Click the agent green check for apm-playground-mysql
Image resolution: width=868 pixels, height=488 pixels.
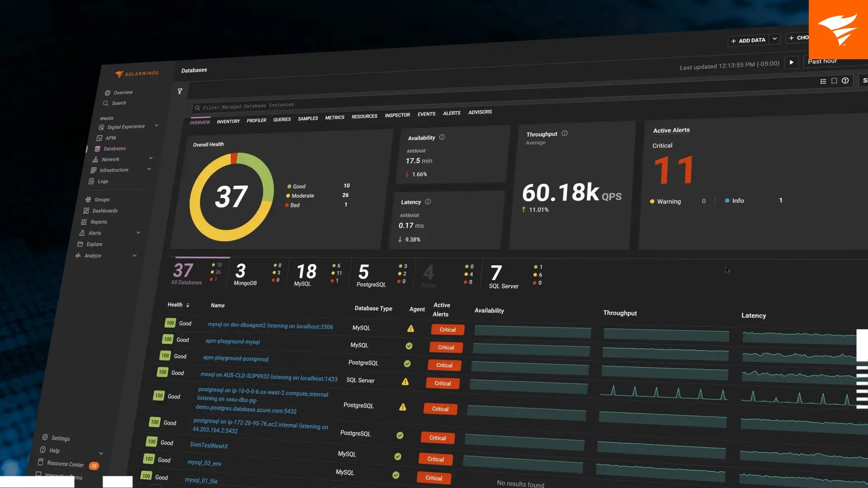click(409, 346)
